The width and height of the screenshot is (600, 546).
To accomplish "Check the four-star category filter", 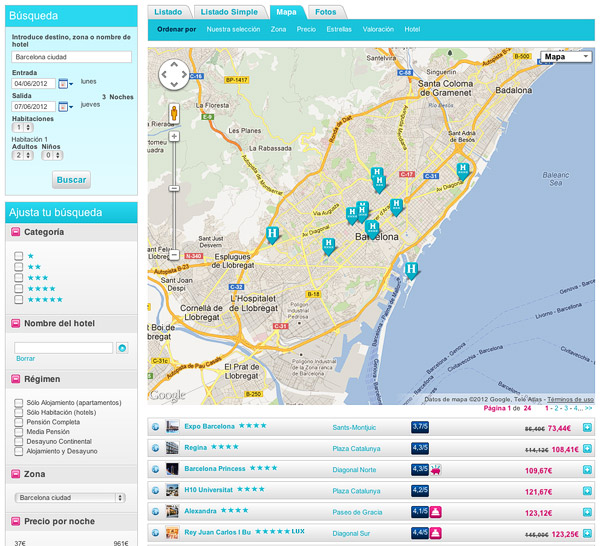I will [18, 288].
